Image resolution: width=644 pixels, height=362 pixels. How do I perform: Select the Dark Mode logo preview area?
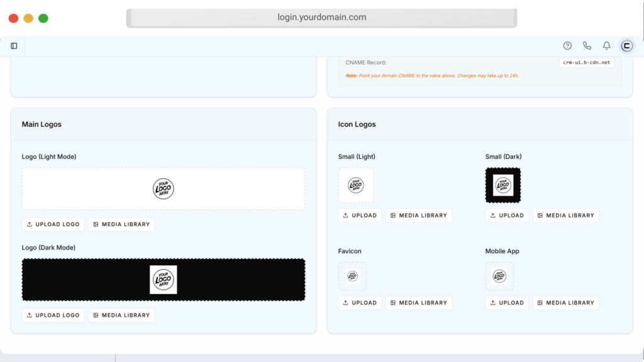tap(164, 280)
